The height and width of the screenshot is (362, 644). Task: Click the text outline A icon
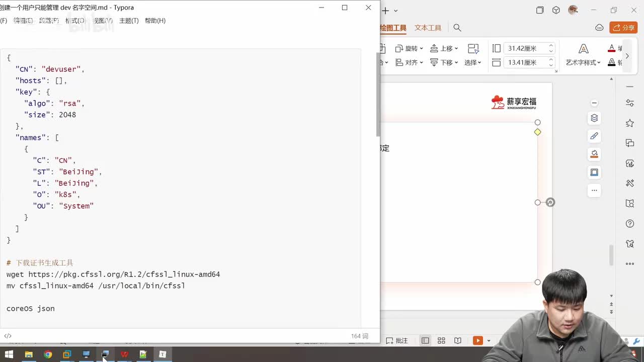pos(611,62)
